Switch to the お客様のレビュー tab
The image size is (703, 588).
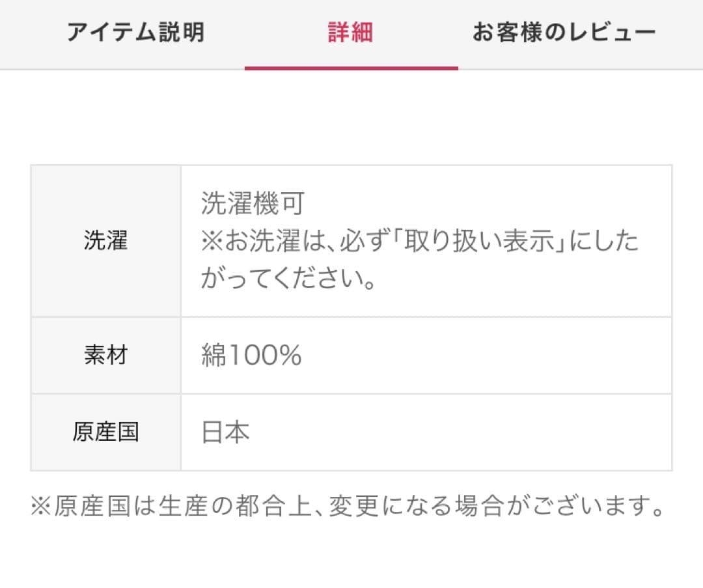point(564,33)
